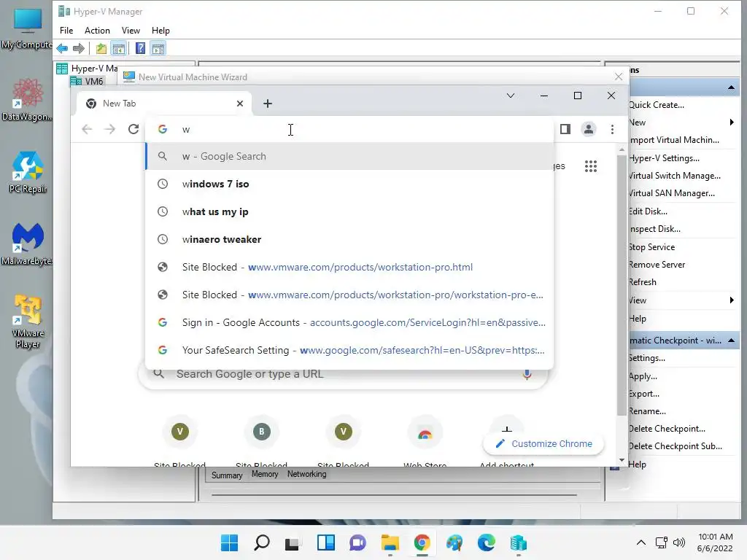Open Your SafeSearch Setting suggestion
This screenshot has height=560, width=747.
(349, 350)
